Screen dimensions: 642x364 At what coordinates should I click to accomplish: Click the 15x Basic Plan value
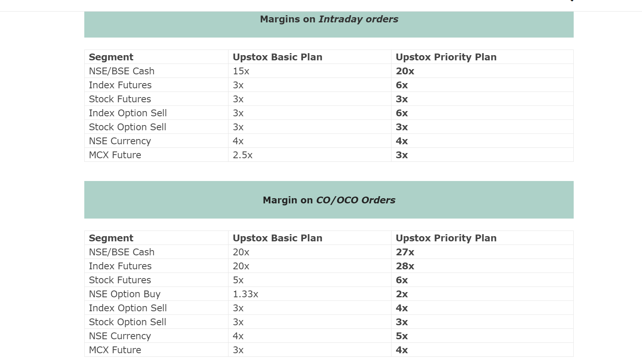pos(241,71)
